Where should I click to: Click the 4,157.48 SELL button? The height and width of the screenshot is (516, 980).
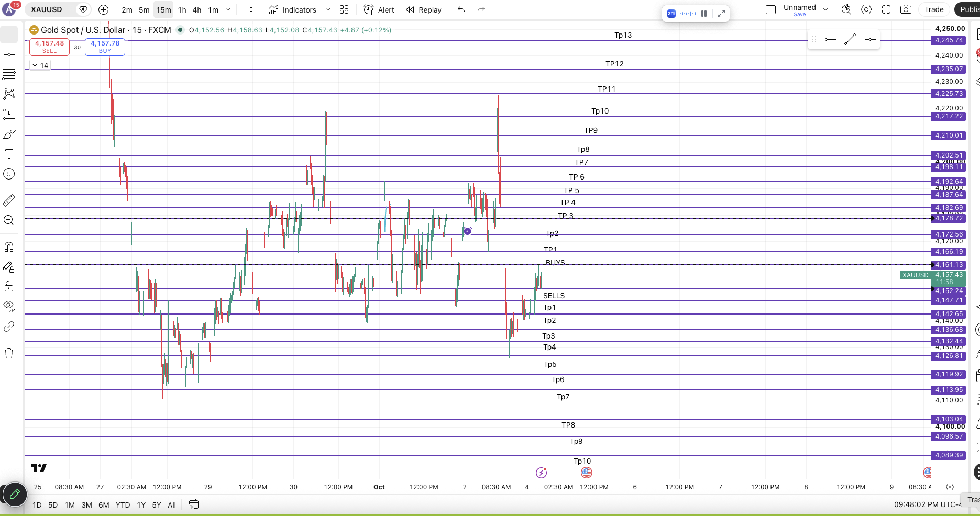pyautogui.click(x=49, y=47)
